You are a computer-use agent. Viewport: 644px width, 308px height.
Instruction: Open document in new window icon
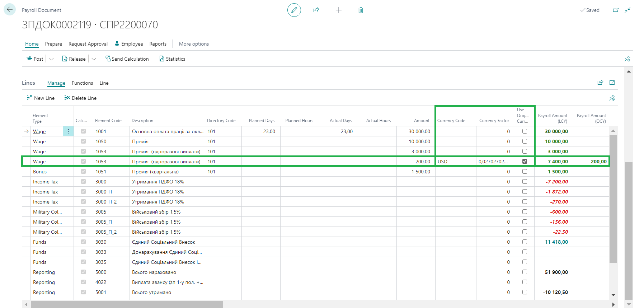616,10
